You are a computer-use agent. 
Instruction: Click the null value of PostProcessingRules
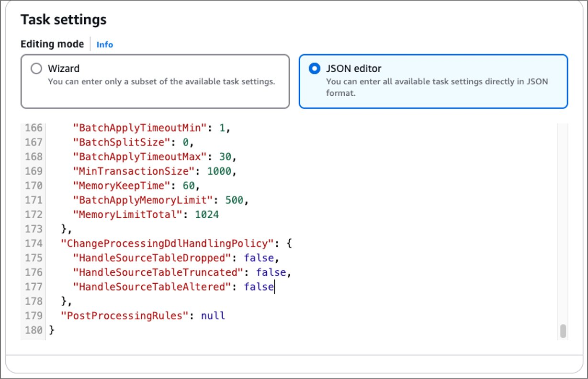(213, 316)
